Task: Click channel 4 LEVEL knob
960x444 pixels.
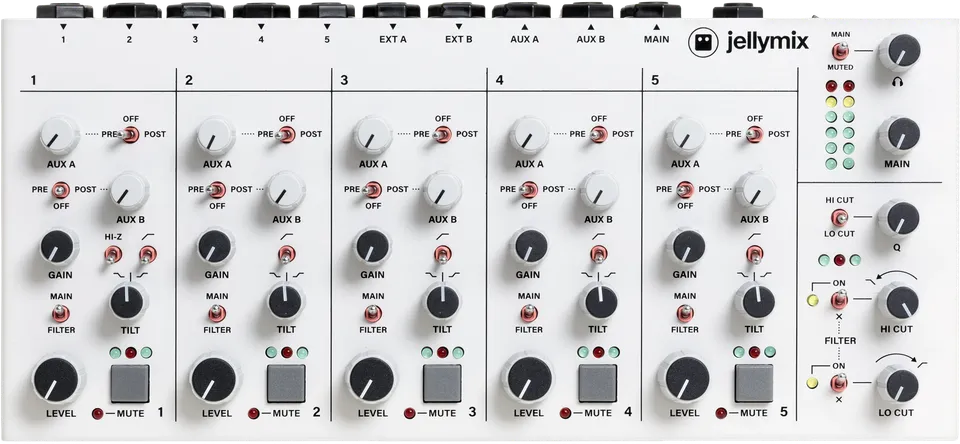Action: click(527, 380)
